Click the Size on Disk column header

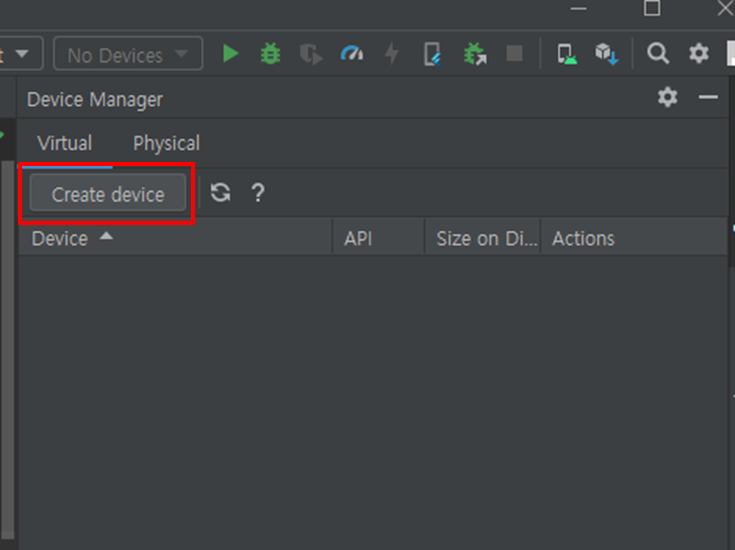(x=483, y=238)
